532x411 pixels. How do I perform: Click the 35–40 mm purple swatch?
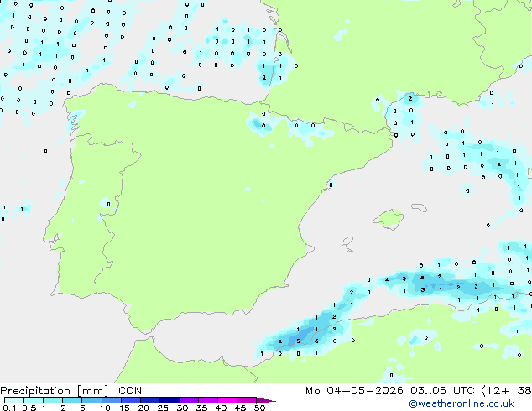coord(208,400)
